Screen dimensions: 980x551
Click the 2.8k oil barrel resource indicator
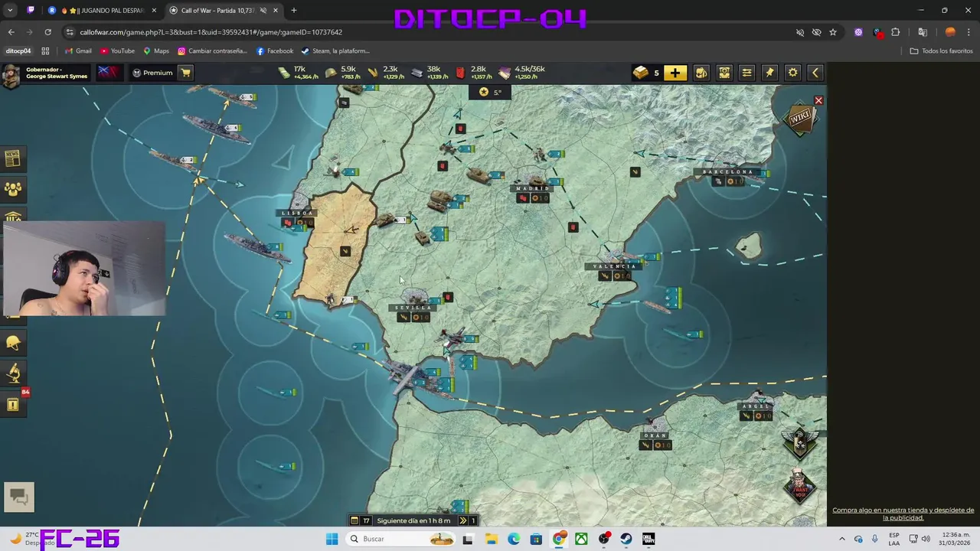[474, 73]
